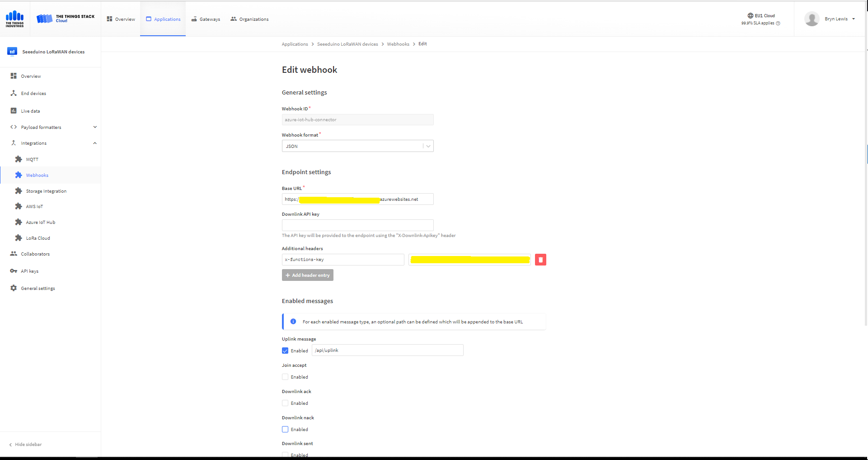The height and width of the screenshot is (460, 868).
Task: Enable the Join accept checkbox
Action: pyautogui.click(x=285, y=377)
